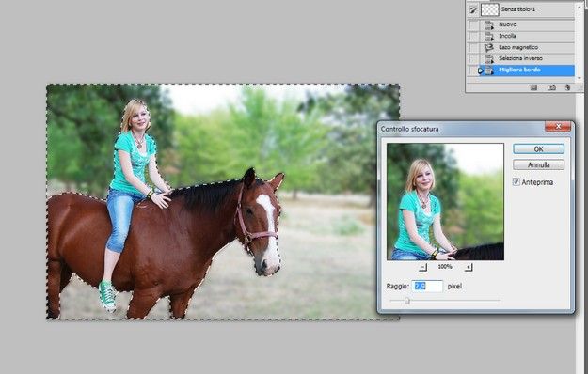Click zoom in plus under blur preview
The image size is (588, 374).
point(469,267)
